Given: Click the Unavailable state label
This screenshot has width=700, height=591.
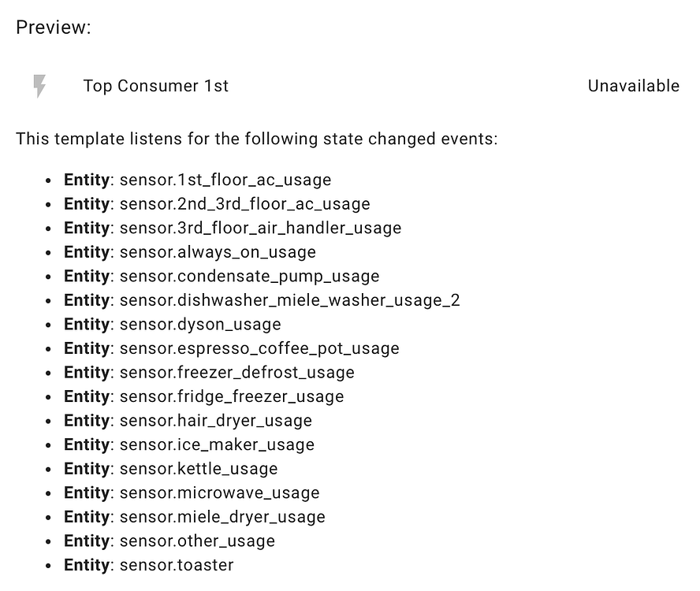Looking at the screenshot, I should pyautogui.click(x=633, y=87).
